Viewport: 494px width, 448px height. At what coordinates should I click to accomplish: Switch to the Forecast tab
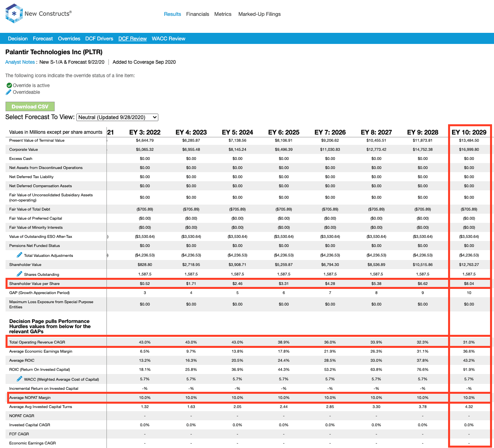43,38
